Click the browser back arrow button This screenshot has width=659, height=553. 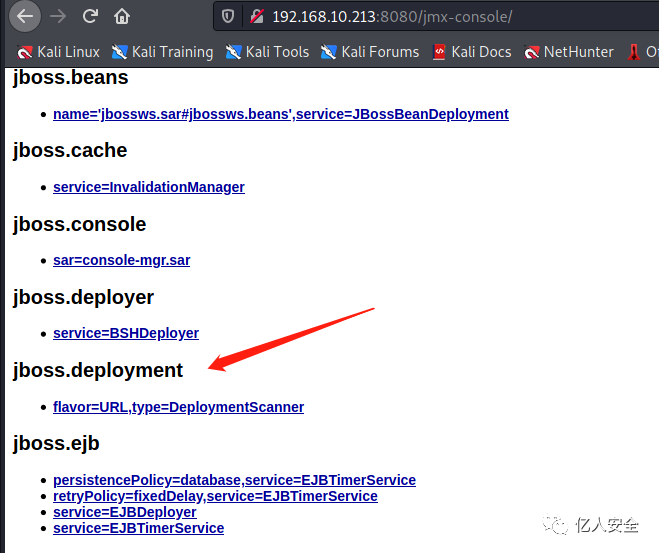25,16
